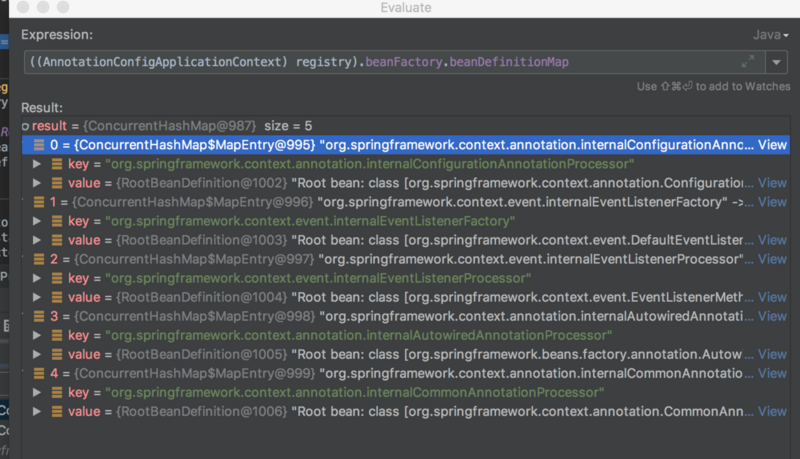Click the field icon of internalConfigurationAnnotationProcessor key
This screenshot has width=800, height=459.
click(x=56, y=164)
